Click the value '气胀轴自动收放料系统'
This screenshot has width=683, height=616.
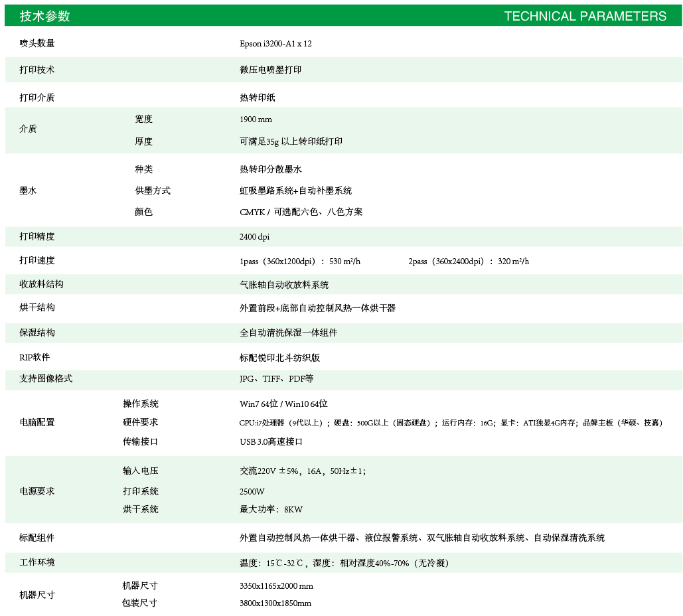284,285
